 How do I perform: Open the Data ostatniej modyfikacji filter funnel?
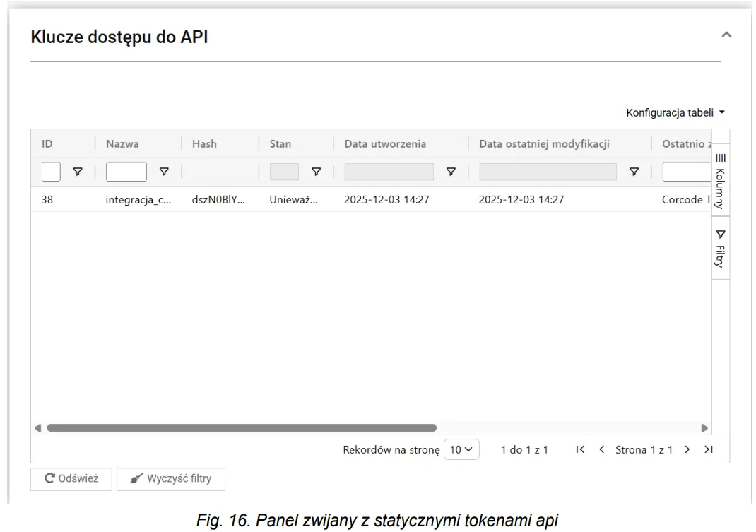634,172
